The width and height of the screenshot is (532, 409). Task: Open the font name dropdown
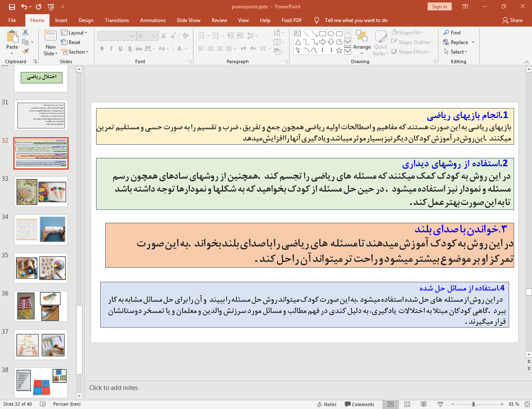[x=132, y=36]
